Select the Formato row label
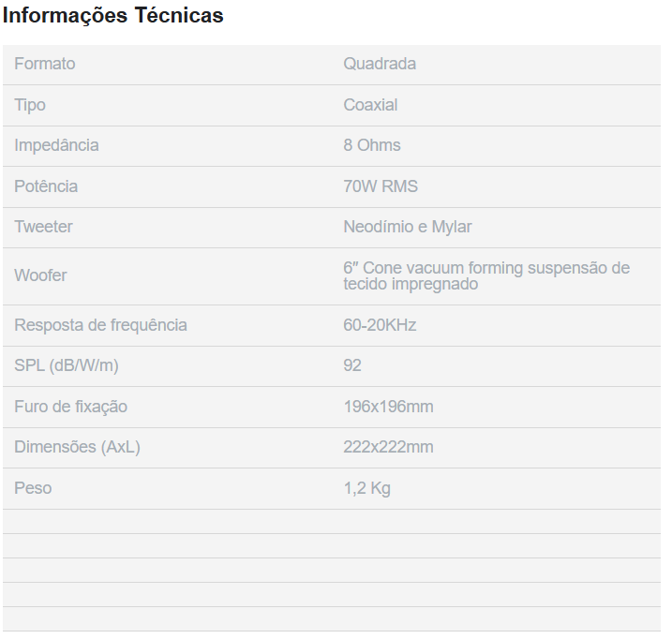The image size is (672, 639). coord(45,64)
